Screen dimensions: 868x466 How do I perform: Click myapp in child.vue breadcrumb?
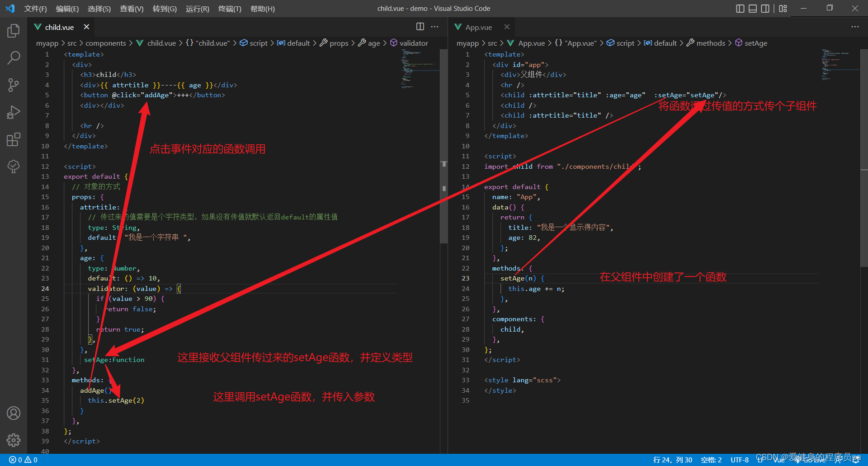tap(47, 43)
